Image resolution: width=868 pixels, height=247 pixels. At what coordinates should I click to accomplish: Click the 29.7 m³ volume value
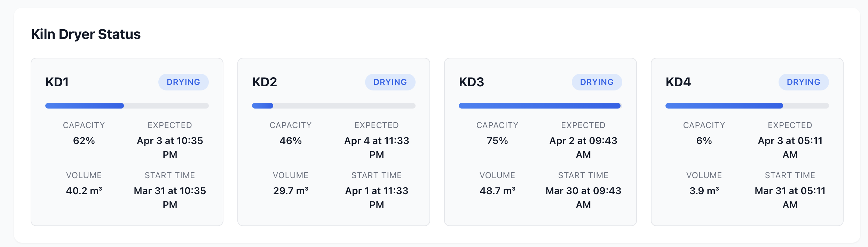[291, 191]
